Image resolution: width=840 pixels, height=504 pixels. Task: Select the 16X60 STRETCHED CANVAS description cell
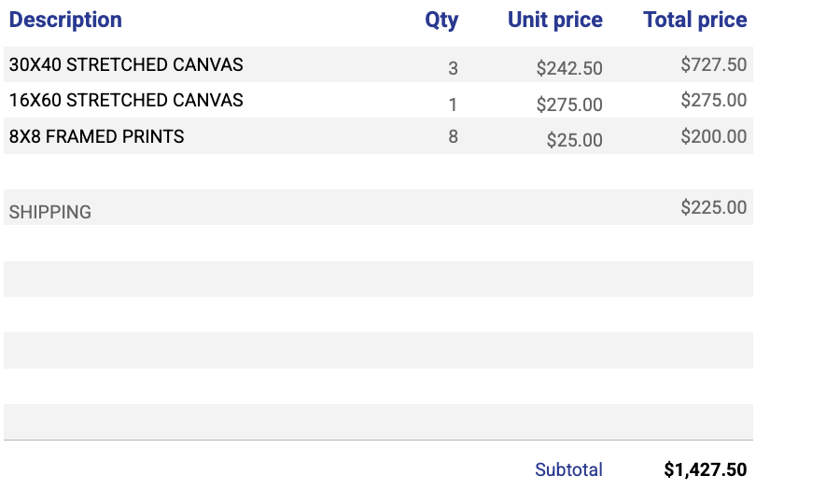tap(126, 101)
